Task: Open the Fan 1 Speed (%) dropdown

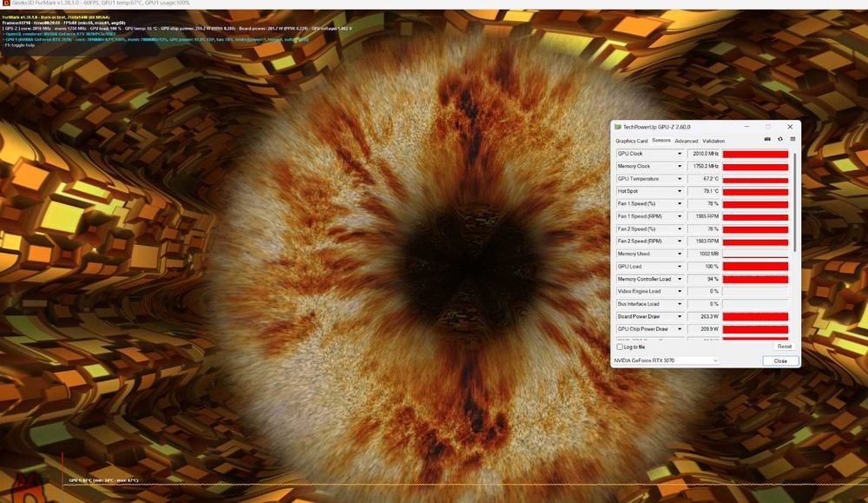Action: coord(680,204)
